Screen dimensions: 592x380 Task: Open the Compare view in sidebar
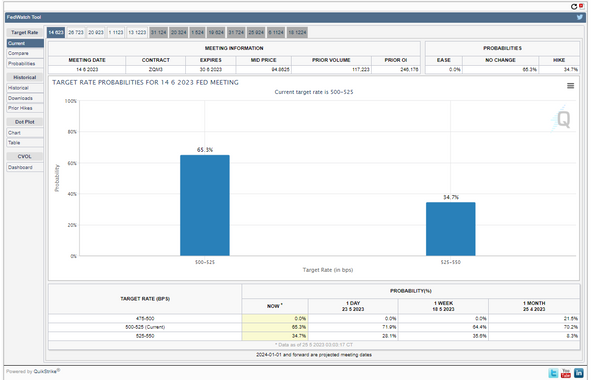pyautogui.click(x=25, y=53)
